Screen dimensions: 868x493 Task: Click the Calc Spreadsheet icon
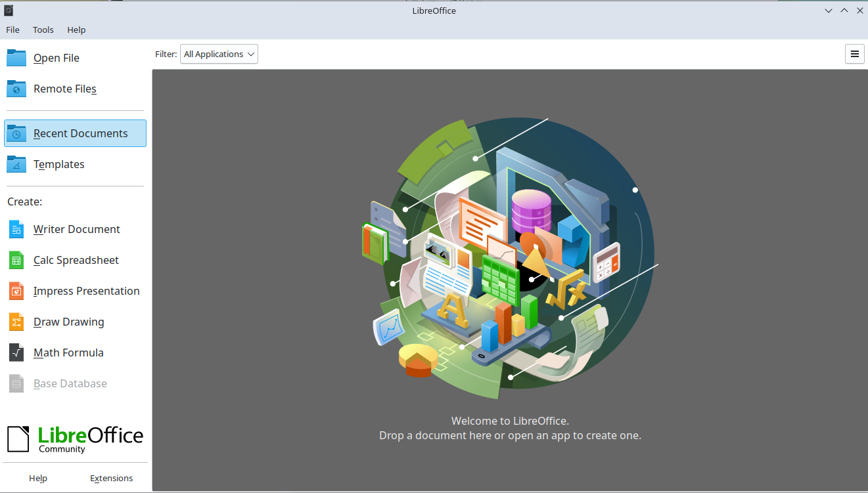[16, 260]
